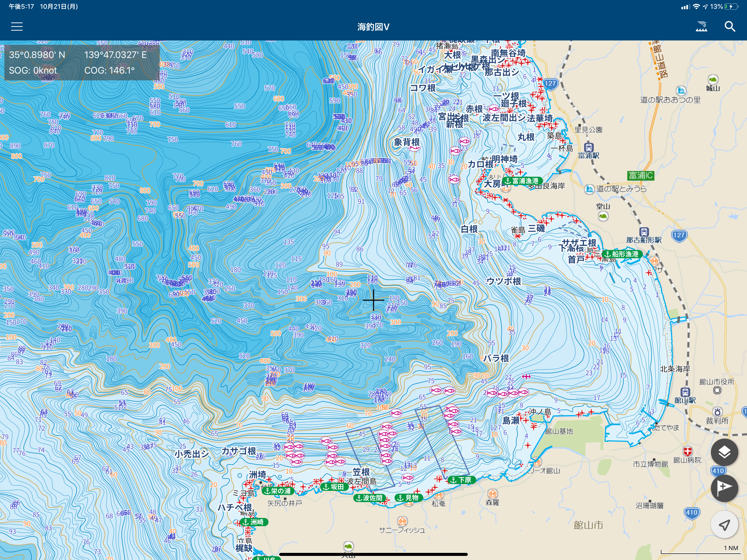This screenshot has width=747, height=560.
Task: Tap the 洲埼 cape label
Action: point(257,474)
